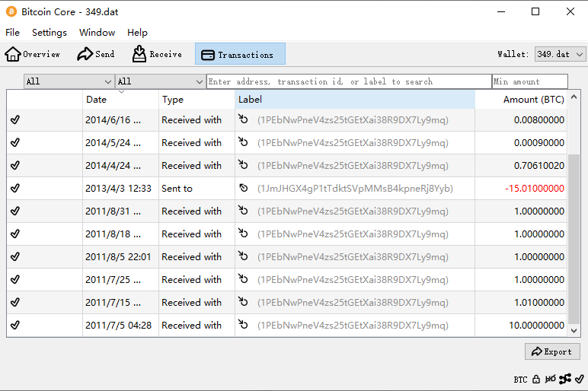Open the Receive page
The height and width of the screenshot is (391, 588).
click(157, 54)
